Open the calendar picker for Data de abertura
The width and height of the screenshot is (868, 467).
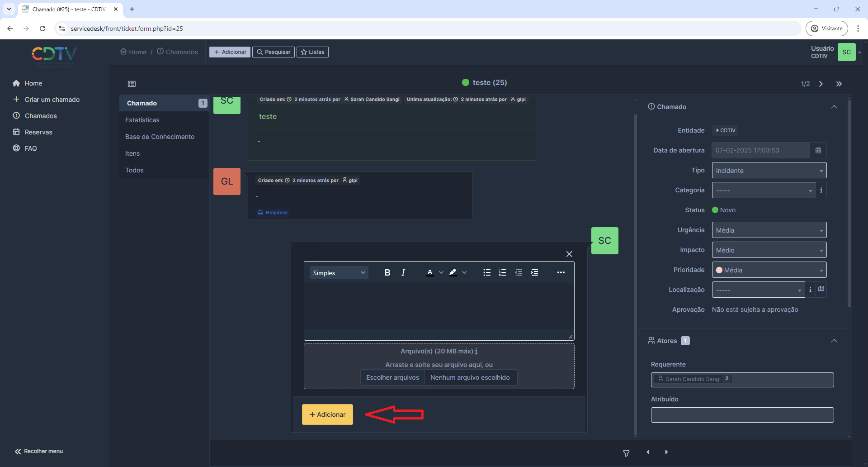pyautogui.click(x=818, y=150)
